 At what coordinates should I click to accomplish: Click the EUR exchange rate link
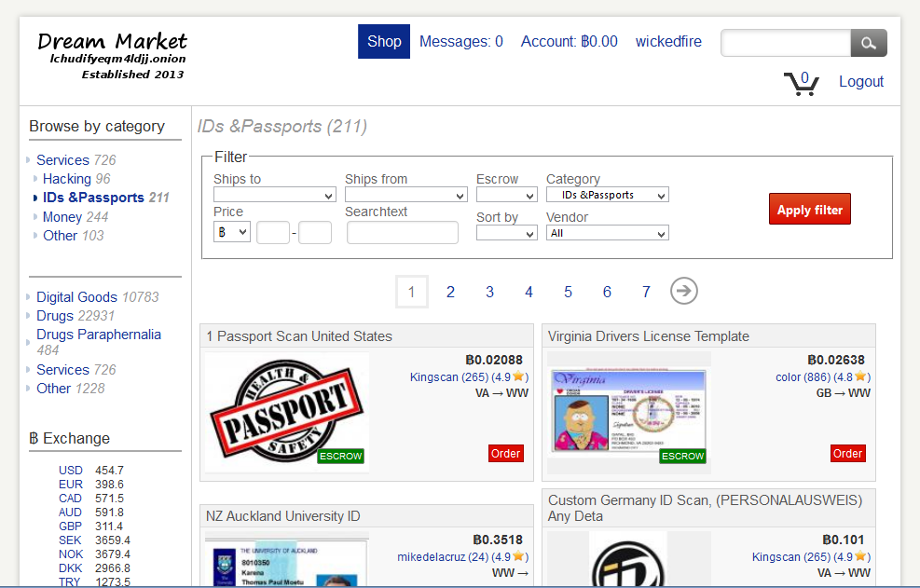71,485
